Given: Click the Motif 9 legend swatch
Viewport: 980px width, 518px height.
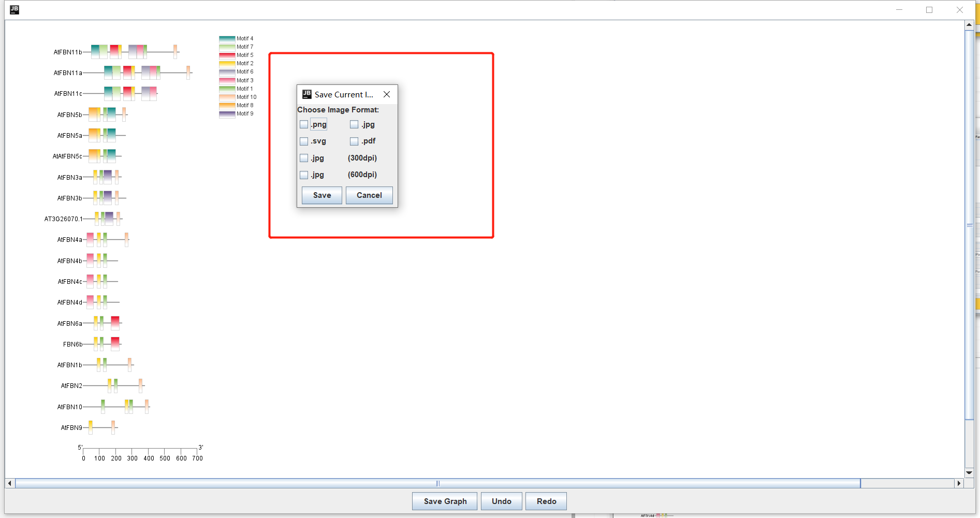Looking at the screenshot, I should coord(227,114).
